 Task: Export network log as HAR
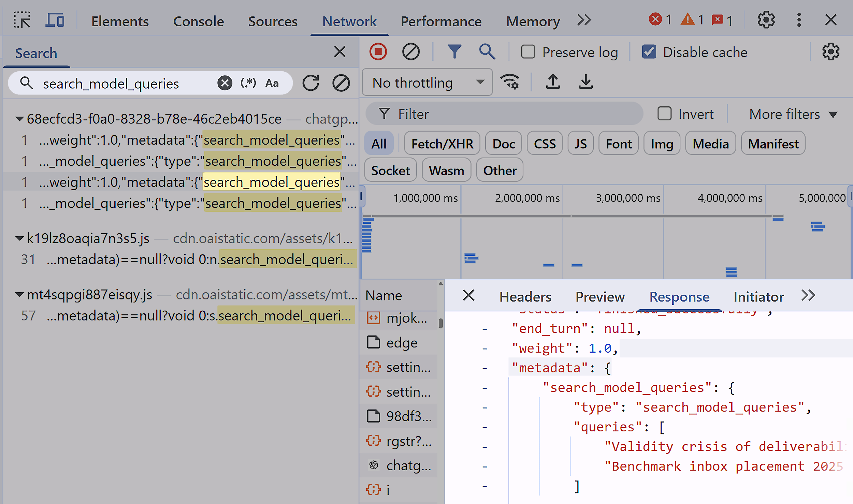(x=586, y=82)
